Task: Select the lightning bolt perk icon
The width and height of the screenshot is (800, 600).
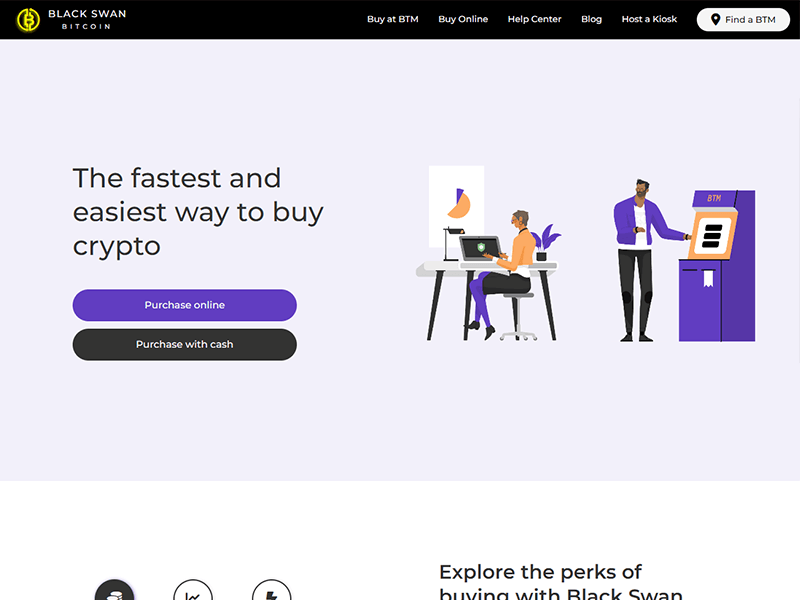Action: pos(271,592)
